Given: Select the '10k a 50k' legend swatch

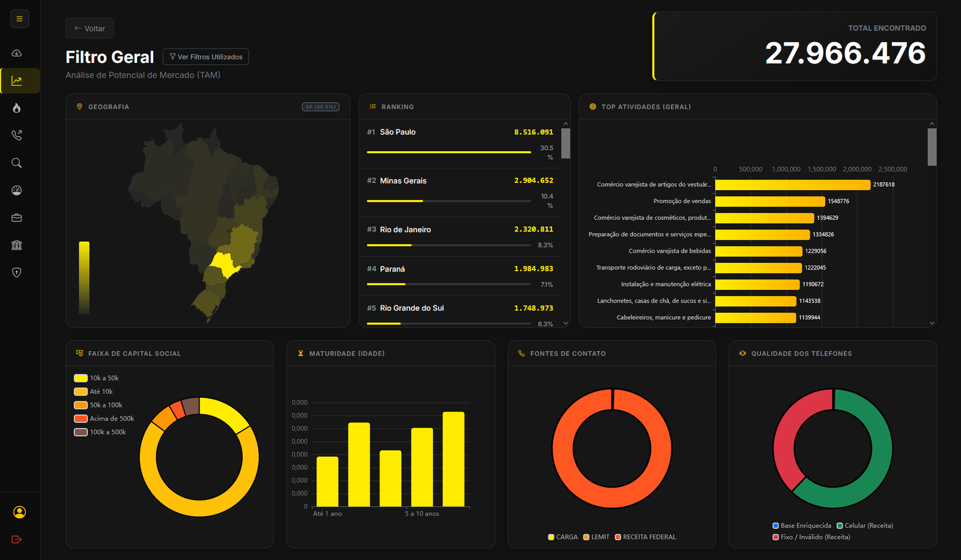Looking at the screenshot, I should coord(80,378).
